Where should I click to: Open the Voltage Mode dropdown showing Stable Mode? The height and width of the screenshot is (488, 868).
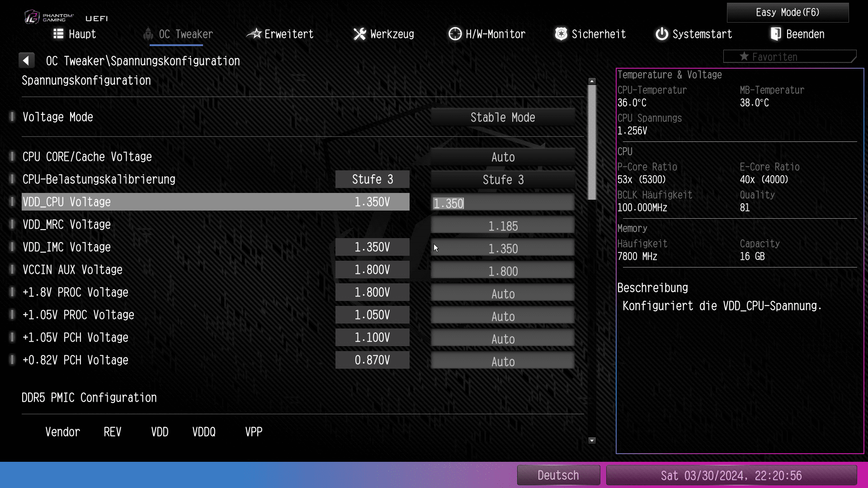pyautogui.click(x=502, y=117)
